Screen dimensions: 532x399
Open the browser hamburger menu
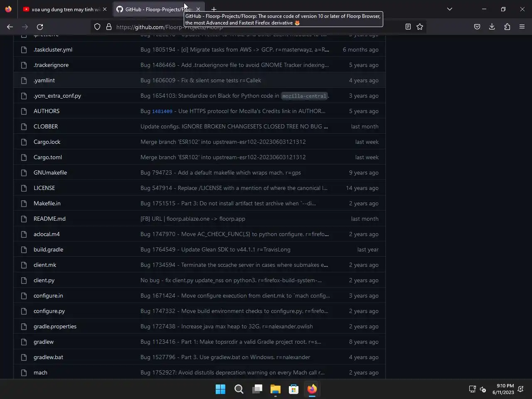522,27
